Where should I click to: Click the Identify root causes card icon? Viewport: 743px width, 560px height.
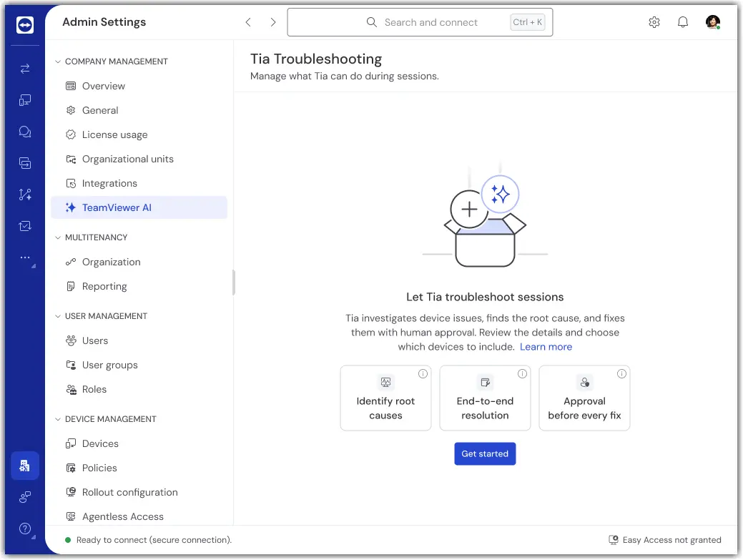click(x=385, y=382)
